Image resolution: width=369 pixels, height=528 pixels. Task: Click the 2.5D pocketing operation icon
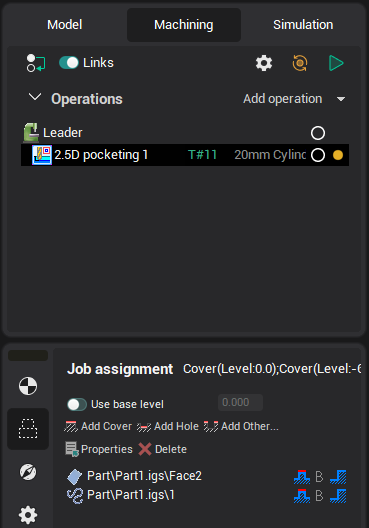(42, 155)
